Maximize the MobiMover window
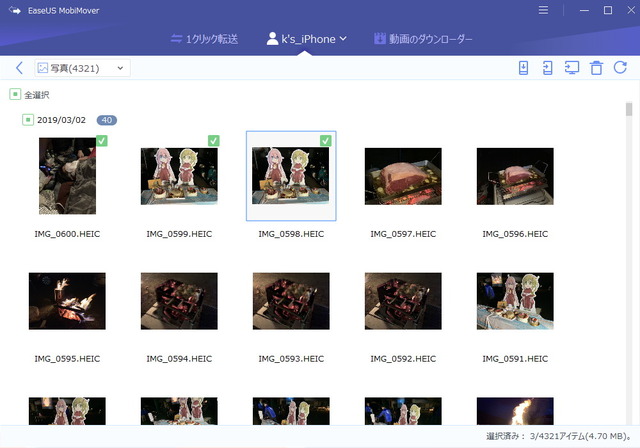Image resolution: width=640 pixels, height=448 pixels. (608, 10)
